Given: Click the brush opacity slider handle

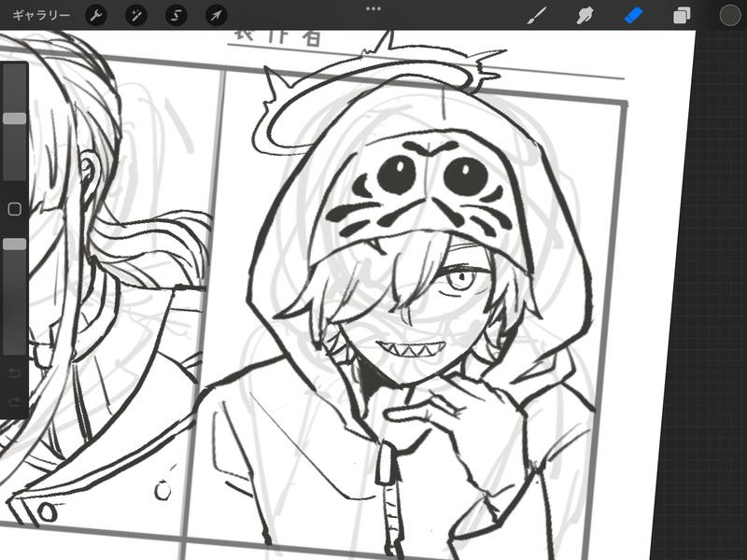Looking at the screenshot, I should coord(14,245).
